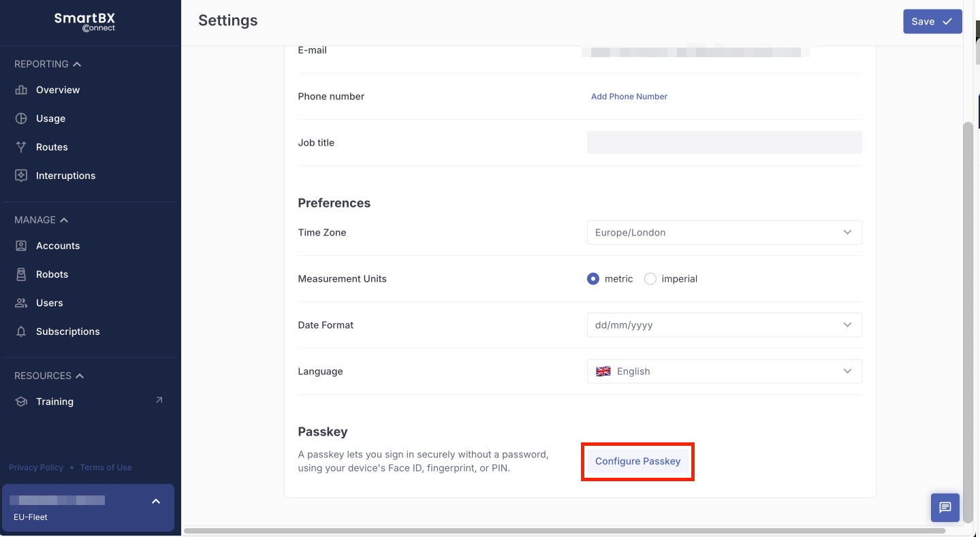Click the Accounts icon in sidebar
The width and height of the screenshot is (980, 537).
[21, 246]
